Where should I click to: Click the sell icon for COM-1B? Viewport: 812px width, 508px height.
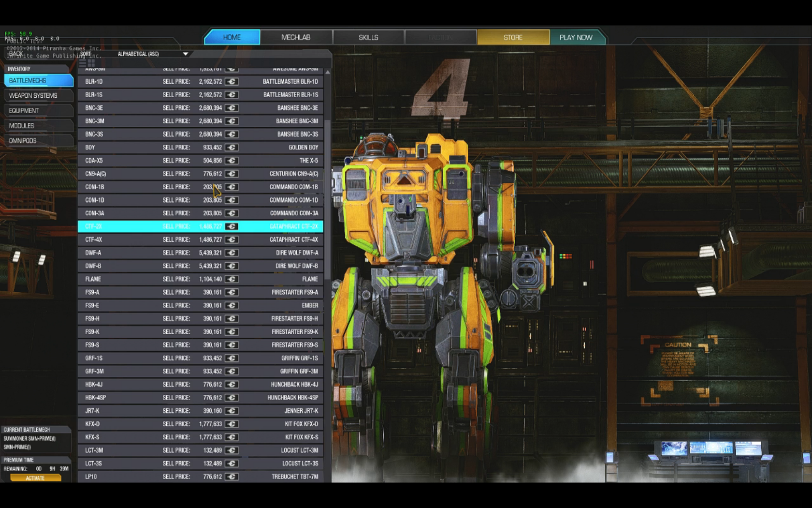[232, 187]
